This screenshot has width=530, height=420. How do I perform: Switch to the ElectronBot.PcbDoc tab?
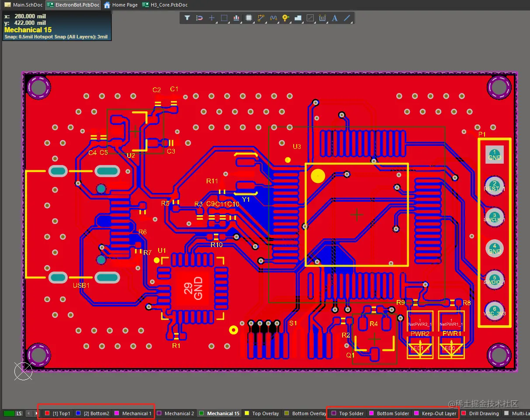pyautogui.click(x=73, y=5)
